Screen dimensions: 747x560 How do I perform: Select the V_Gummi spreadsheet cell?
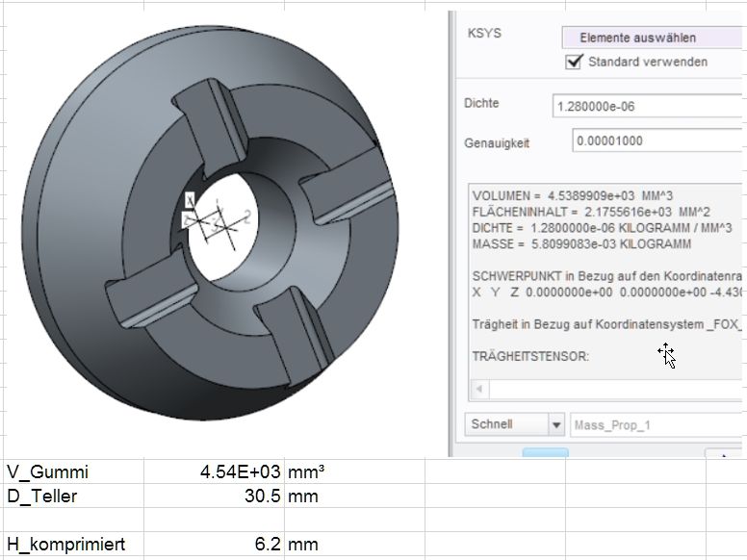tap(72, 472)
